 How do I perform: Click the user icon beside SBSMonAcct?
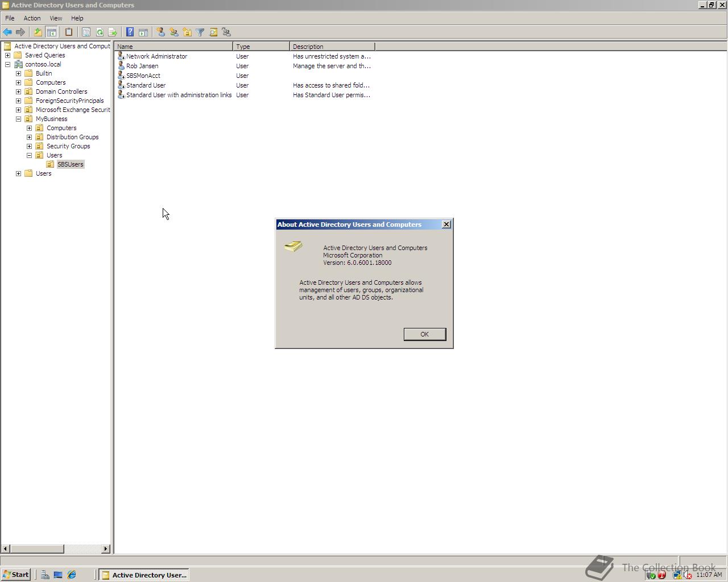coord(121,76)
